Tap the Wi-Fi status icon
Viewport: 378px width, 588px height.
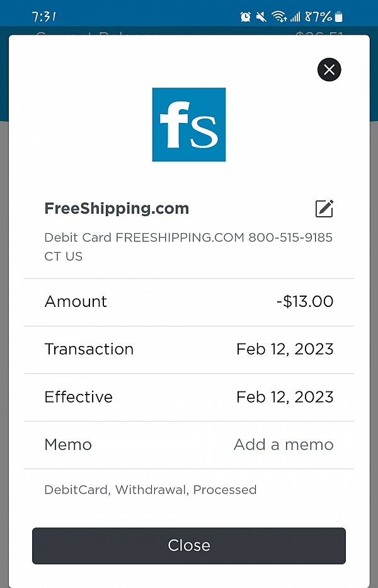(278, 16)
